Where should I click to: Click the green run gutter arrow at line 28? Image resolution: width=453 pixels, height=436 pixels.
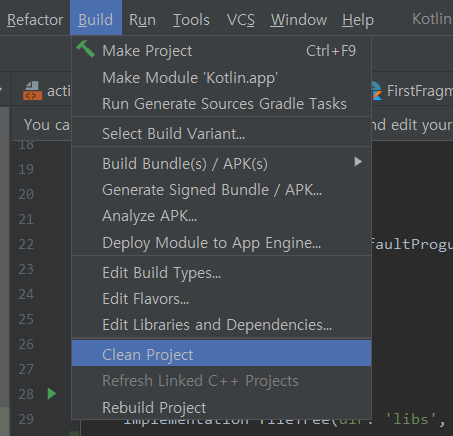(x=52, y=394)
